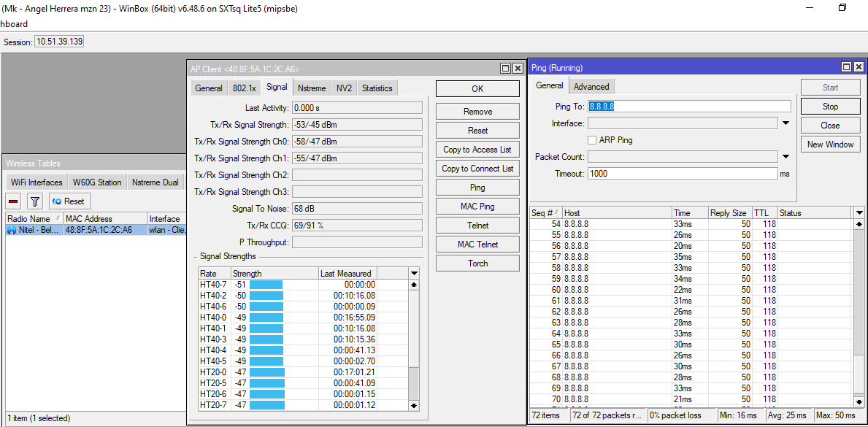The height and width of the screenshot is (427, 868).
Task: Open ping results column selector dropdown
Action: (x=859, y=212)
